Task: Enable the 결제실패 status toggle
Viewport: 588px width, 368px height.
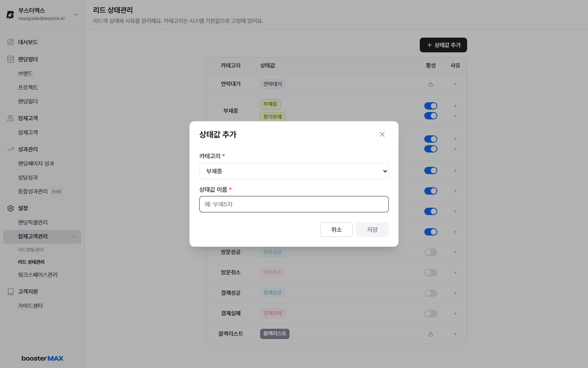Action: [431, 314]
